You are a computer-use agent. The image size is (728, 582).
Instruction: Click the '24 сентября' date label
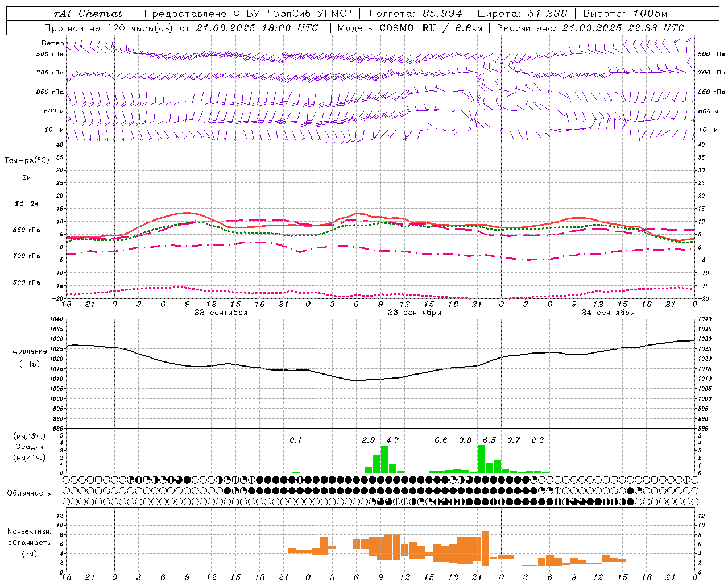coord(608,312)
